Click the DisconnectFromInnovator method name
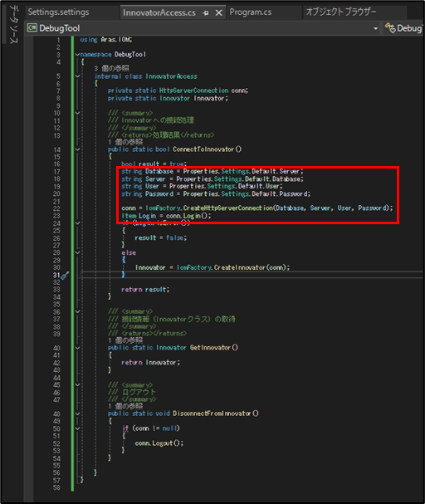 pyautogui.click(x=212, y=413)
